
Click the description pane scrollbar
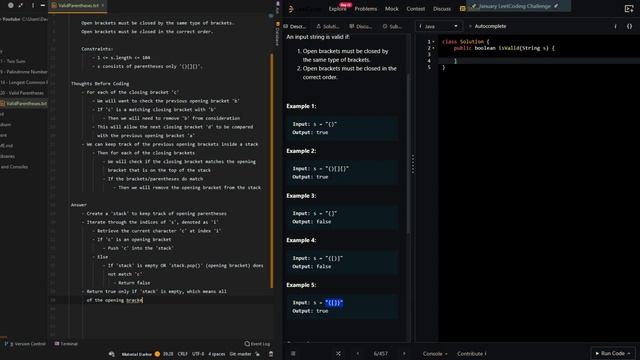pos(408,153)
